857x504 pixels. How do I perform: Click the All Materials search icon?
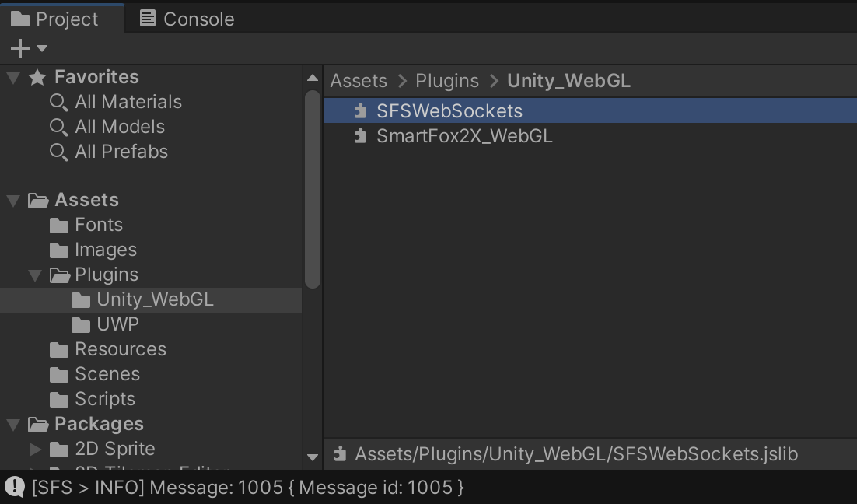pyautogui.click(x=58, y=102)
